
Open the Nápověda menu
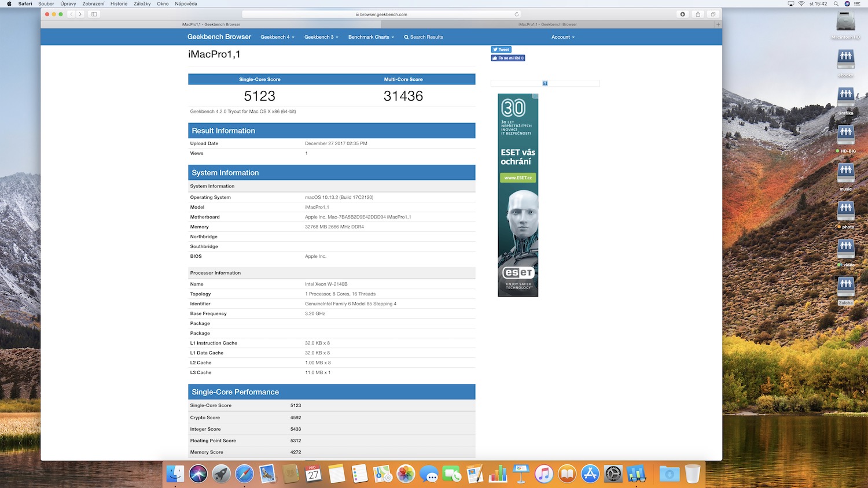coord(186,3)
